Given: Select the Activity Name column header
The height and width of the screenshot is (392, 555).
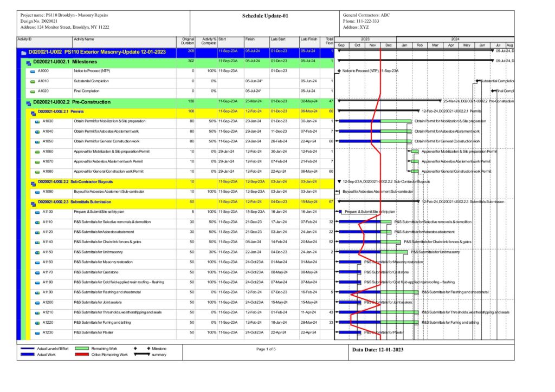Looking at the screenshot, I should (x=84, y=39).
